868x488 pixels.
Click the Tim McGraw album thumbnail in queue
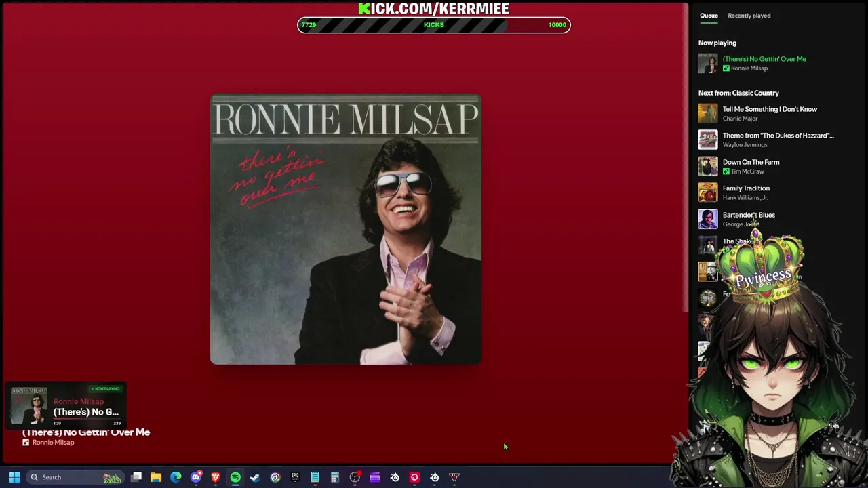708,166
